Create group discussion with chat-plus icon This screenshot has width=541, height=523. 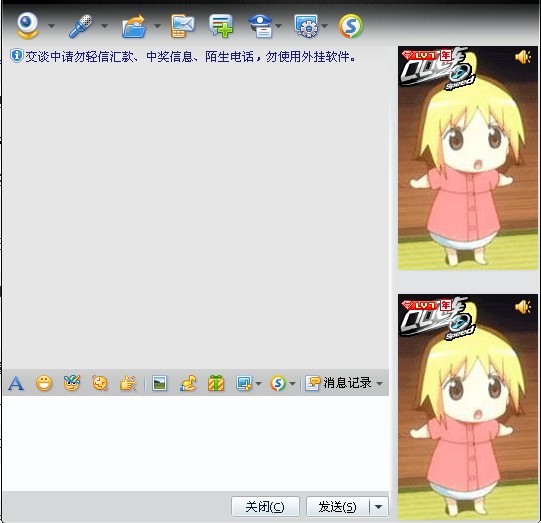(221, 26)
